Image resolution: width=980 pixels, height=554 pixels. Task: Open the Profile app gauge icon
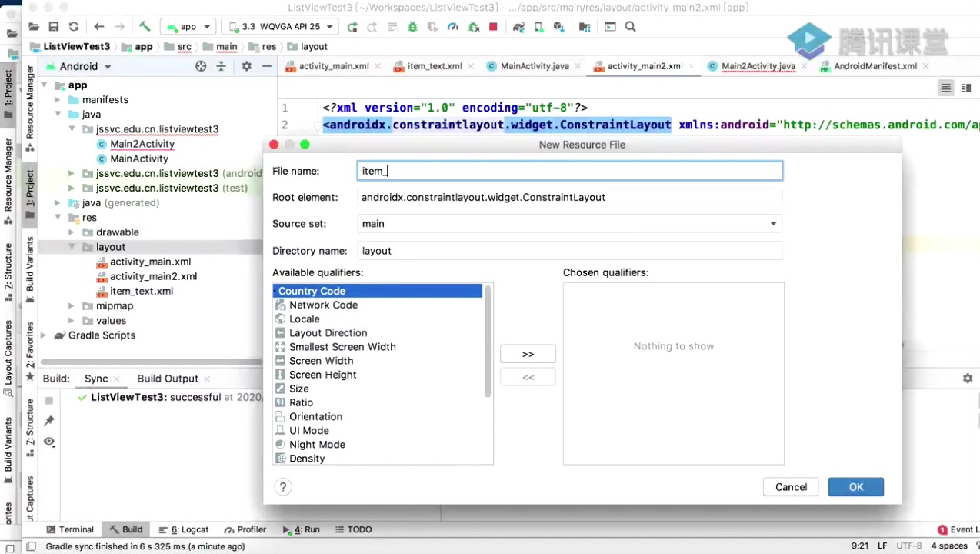453,26
